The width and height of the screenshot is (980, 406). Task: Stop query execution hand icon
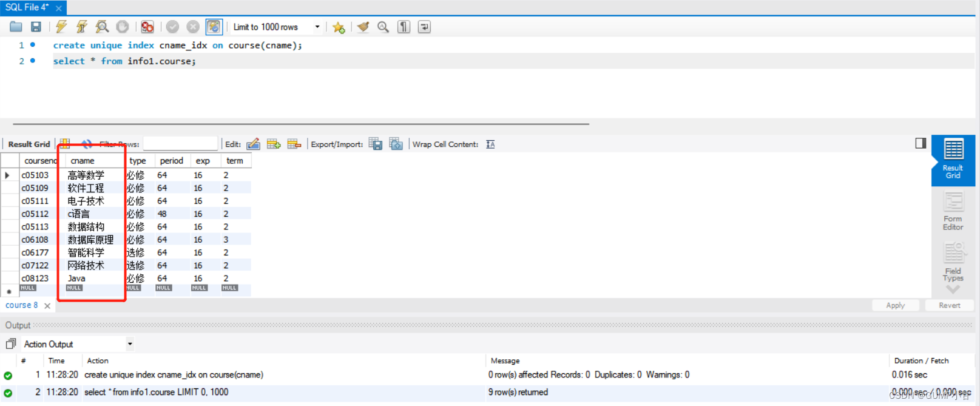tap(123, 27)
